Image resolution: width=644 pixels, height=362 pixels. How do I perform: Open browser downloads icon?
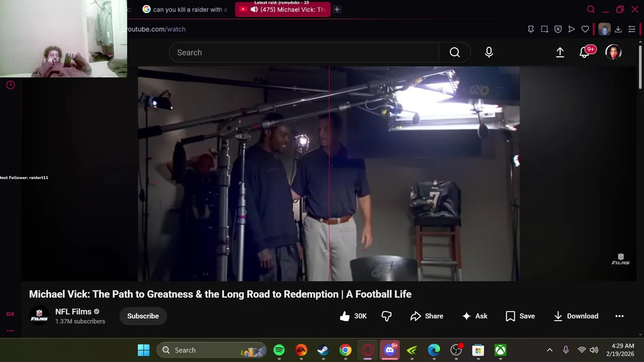tap(618, 29)
